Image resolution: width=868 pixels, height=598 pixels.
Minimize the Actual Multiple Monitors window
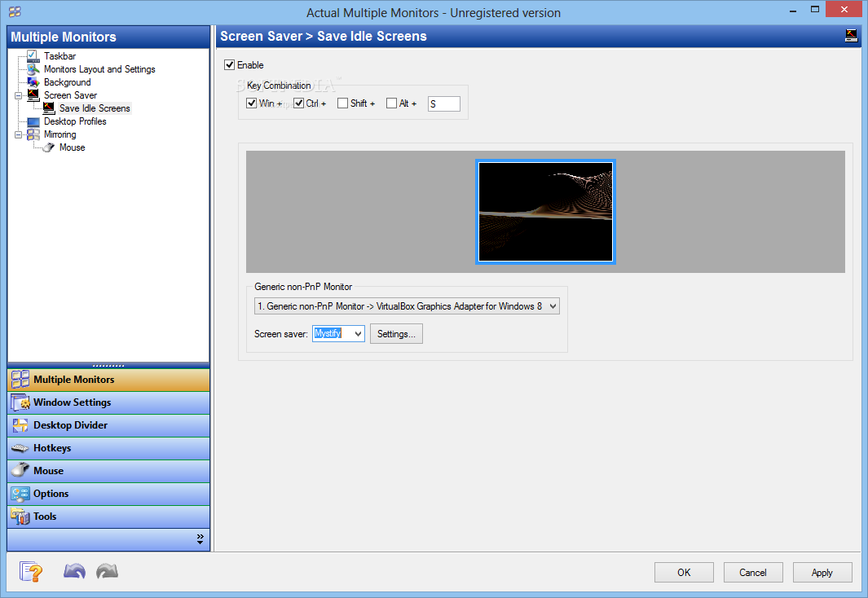pyautogui.click(x=793, y=10)
